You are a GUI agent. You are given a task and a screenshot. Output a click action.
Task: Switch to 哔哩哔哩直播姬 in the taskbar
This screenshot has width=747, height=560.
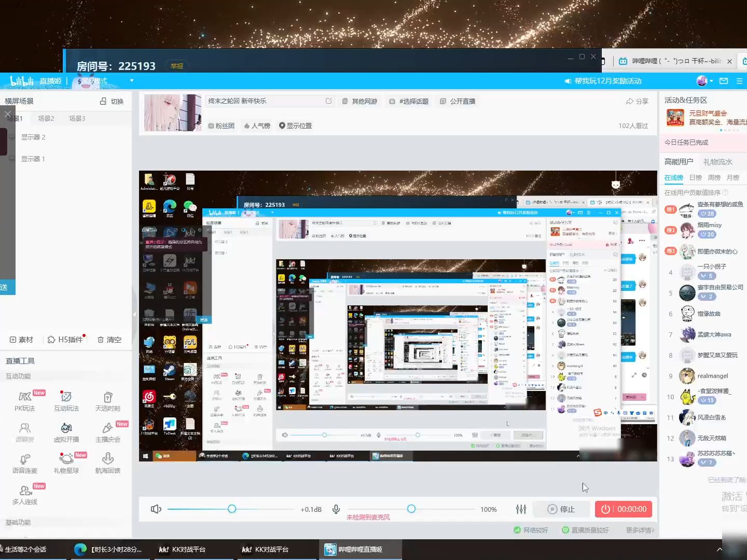click(361, 549)
